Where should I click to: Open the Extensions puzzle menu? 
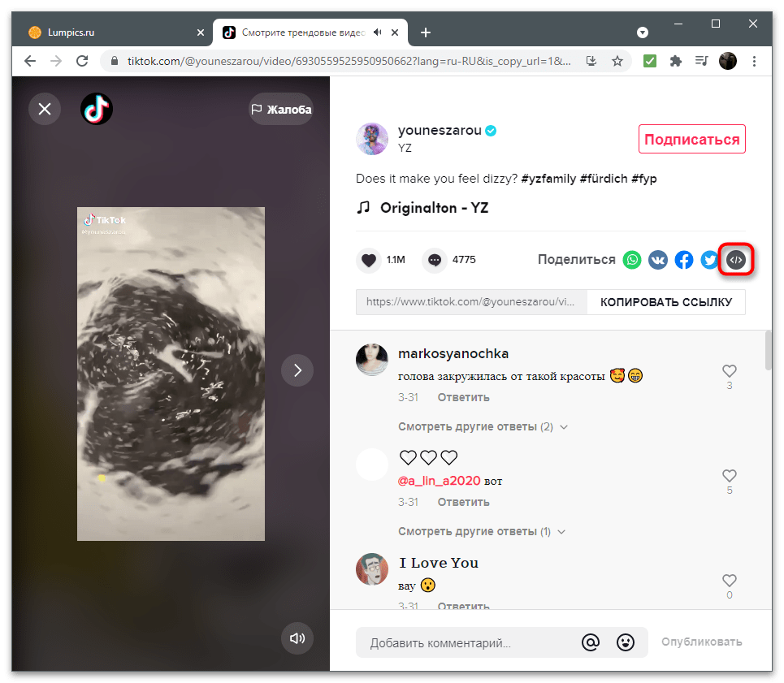pyautogui.click(x=675, y=61)
